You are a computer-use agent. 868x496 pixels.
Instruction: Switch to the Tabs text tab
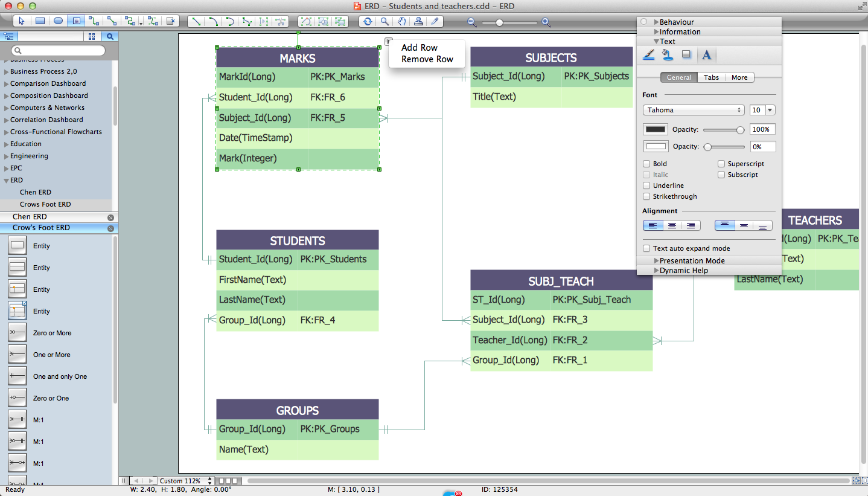coord(711,77)
